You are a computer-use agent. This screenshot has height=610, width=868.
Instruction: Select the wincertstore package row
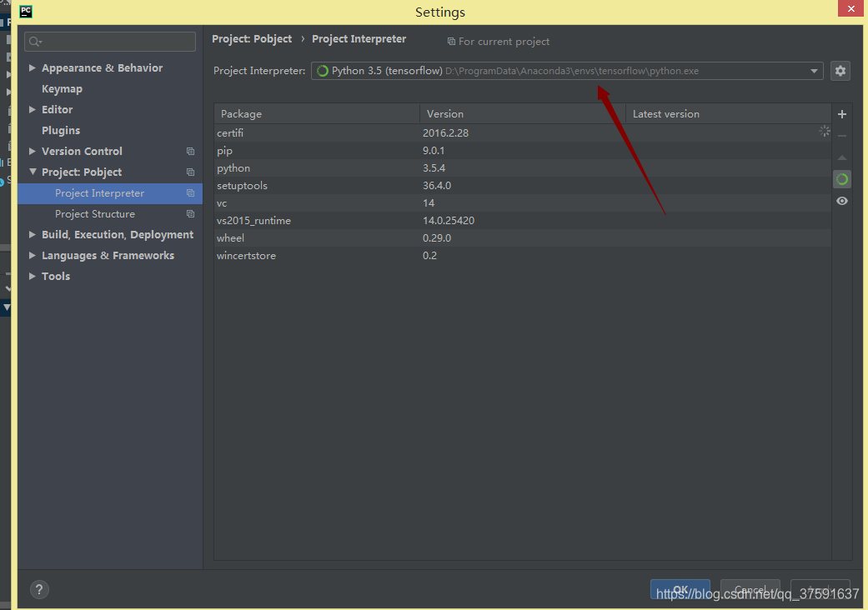tap(523, 256)
